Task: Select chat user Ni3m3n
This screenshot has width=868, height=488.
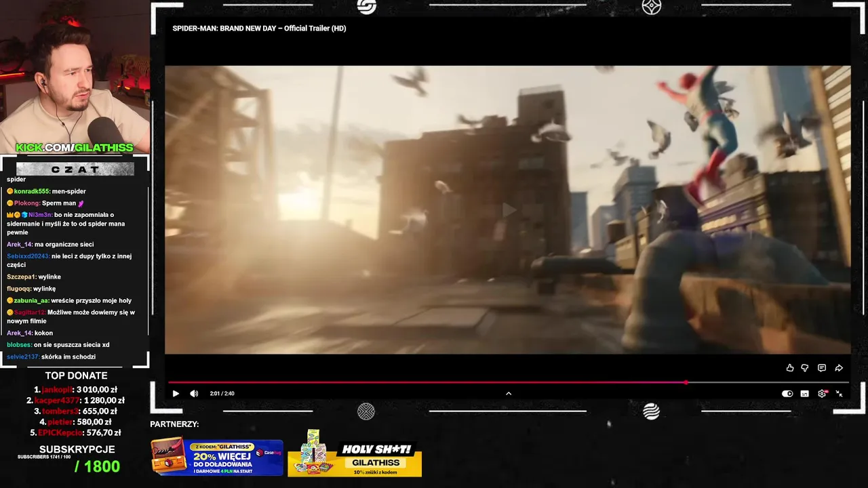Action: 41,215
